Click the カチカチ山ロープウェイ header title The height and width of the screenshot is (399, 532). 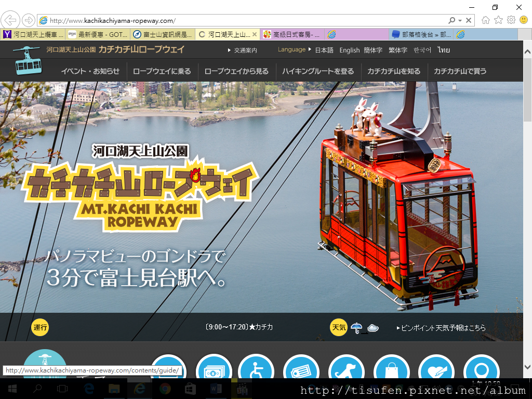coord(141,49)
